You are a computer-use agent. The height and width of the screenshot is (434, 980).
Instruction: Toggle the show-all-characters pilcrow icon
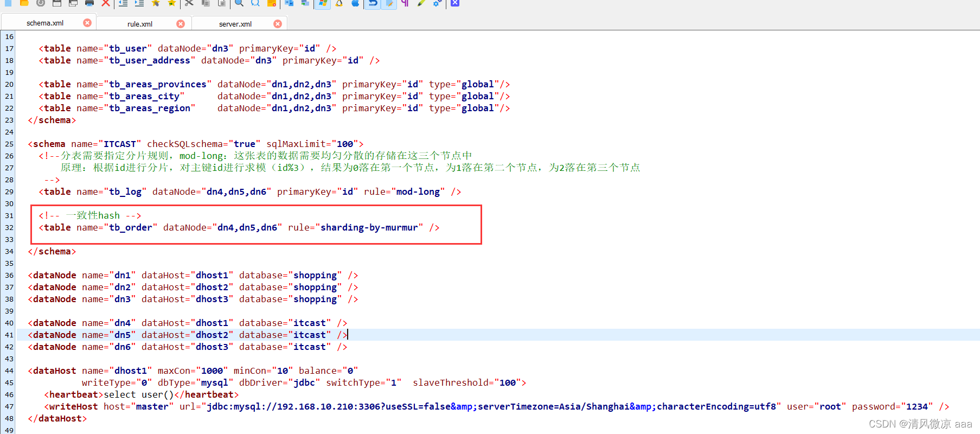406,3
